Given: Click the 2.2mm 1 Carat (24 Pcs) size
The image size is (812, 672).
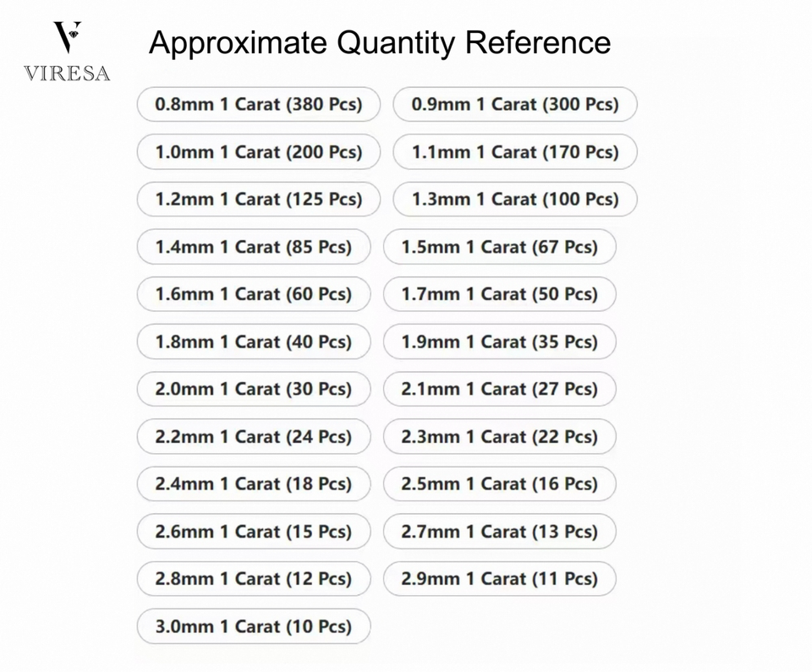Looking at the screenshot, I should coord(253,437).
